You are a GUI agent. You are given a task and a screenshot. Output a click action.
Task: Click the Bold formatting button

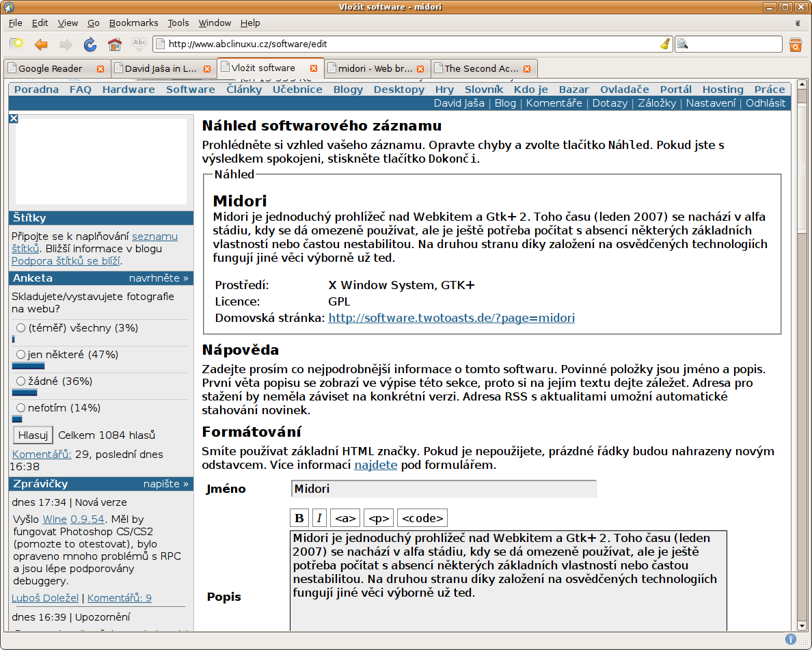[x=299, y=518]
